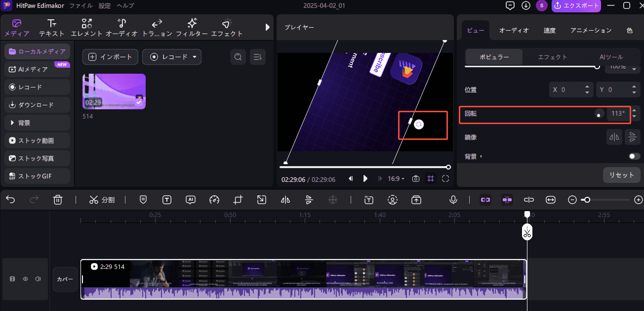Viewport: 644px width, 311px height.
Task: Mute the audio track with the speaker icon
Action: coord(38,279)
